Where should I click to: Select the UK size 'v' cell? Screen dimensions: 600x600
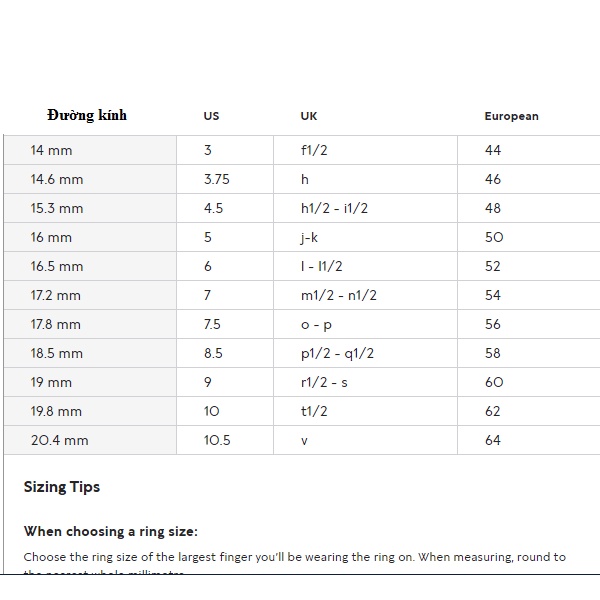pos(304,440)
